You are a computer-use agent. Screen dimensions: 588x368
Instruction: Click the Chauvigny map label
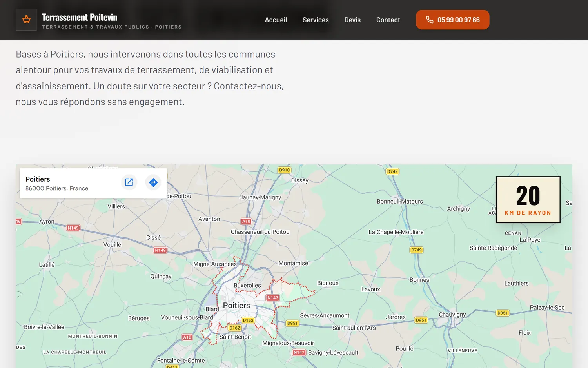click(x=452, y=315)
